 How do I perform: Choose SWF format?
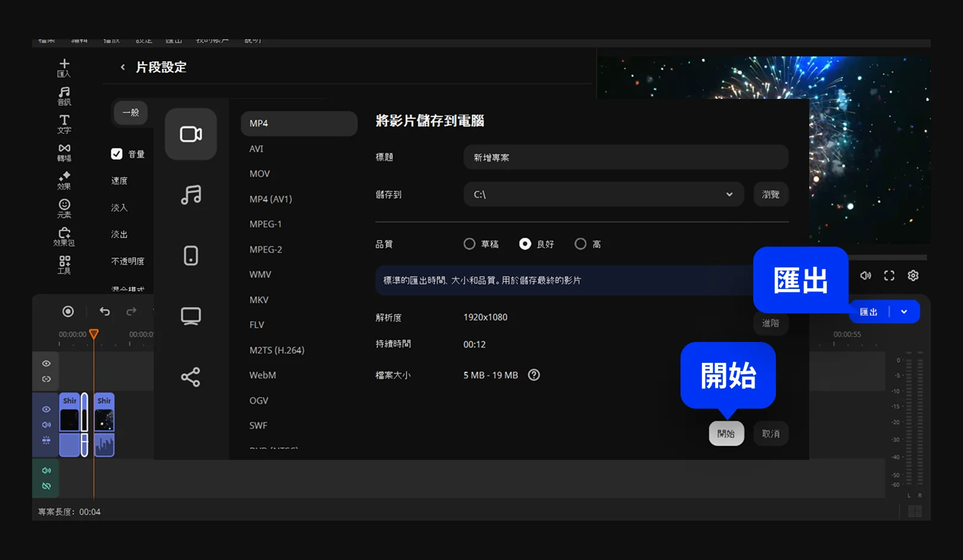[258, 425]
